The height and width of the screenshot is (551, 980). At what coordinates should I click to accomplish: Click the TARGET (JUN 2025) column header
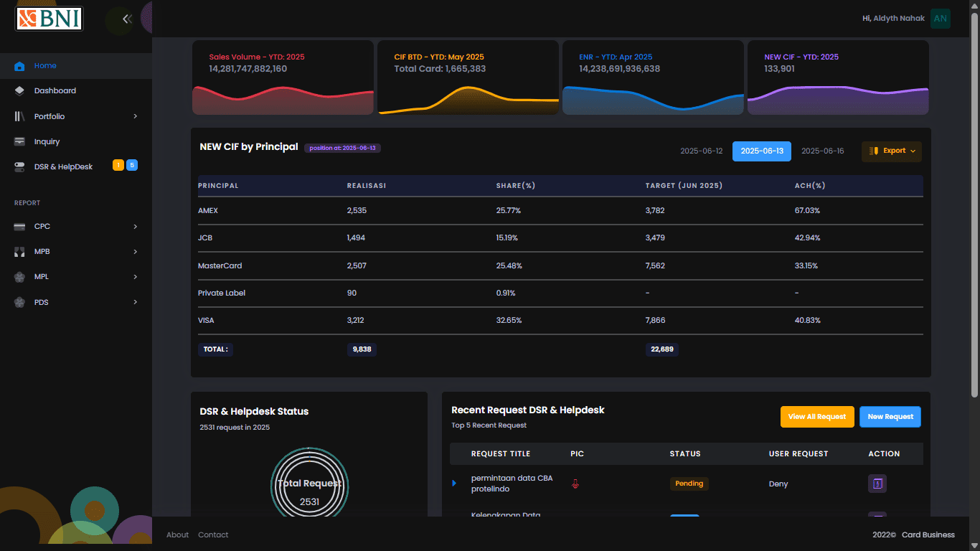pyautogui.click(x=684, y=186)
